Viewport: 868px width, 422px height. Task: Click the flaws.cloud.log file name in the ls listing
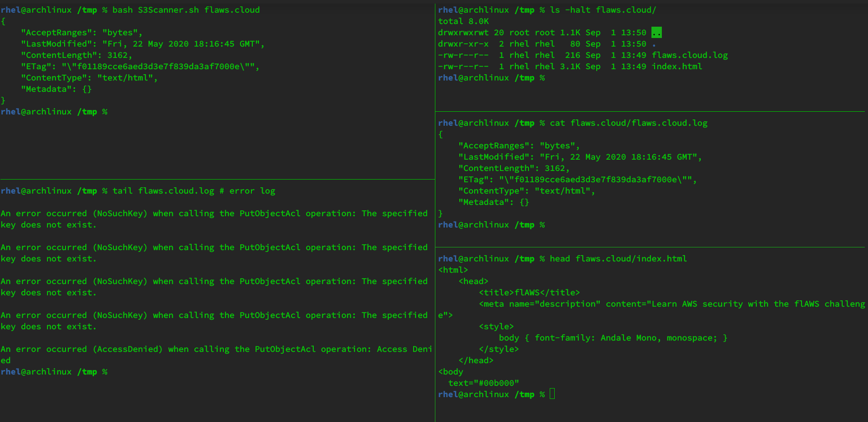click(x=690, y=55)
